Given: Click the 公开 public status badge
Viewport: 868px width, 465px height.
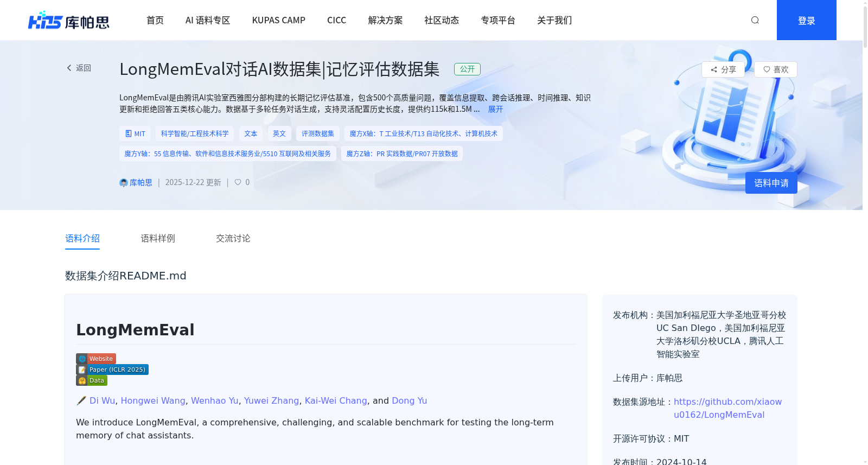Looking at the screenshot, I should pos(467,69).
